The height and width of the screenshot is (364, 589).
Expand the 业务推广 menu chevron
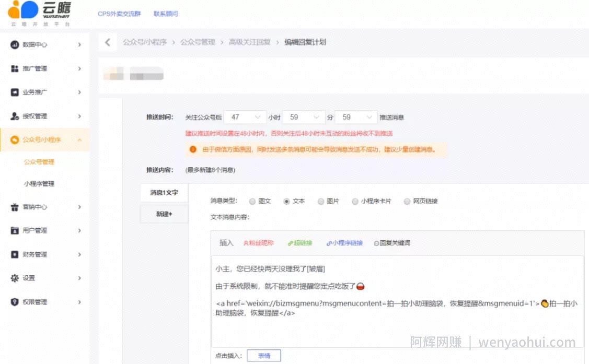point(79,92)
